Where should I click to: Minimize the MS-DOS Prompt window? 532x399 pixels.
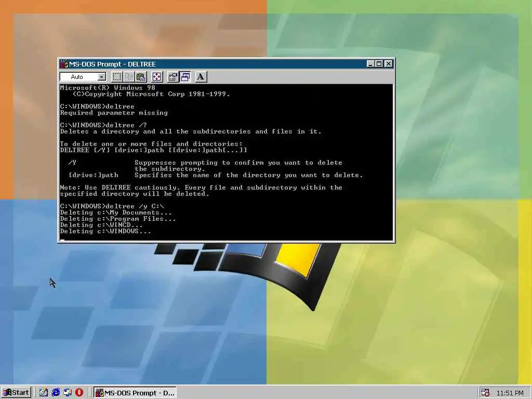point(370,64)
